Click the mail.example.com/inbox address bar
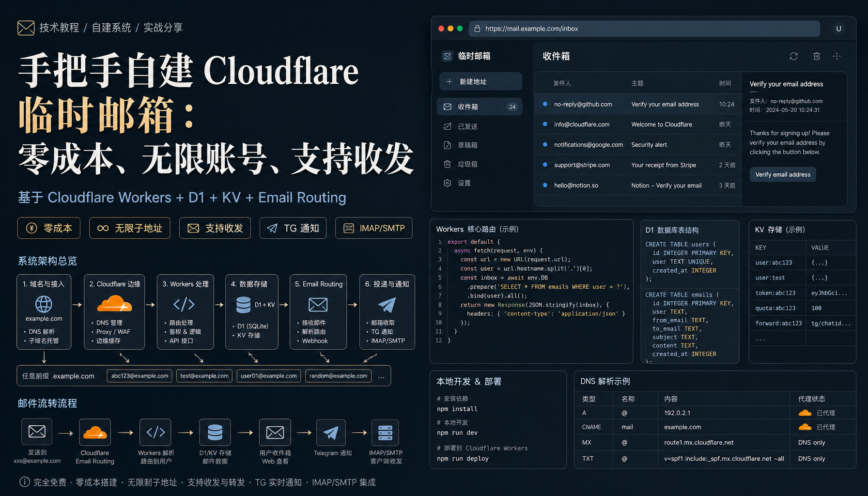This screenshot has height=496, width=868. tap(644, 29)
